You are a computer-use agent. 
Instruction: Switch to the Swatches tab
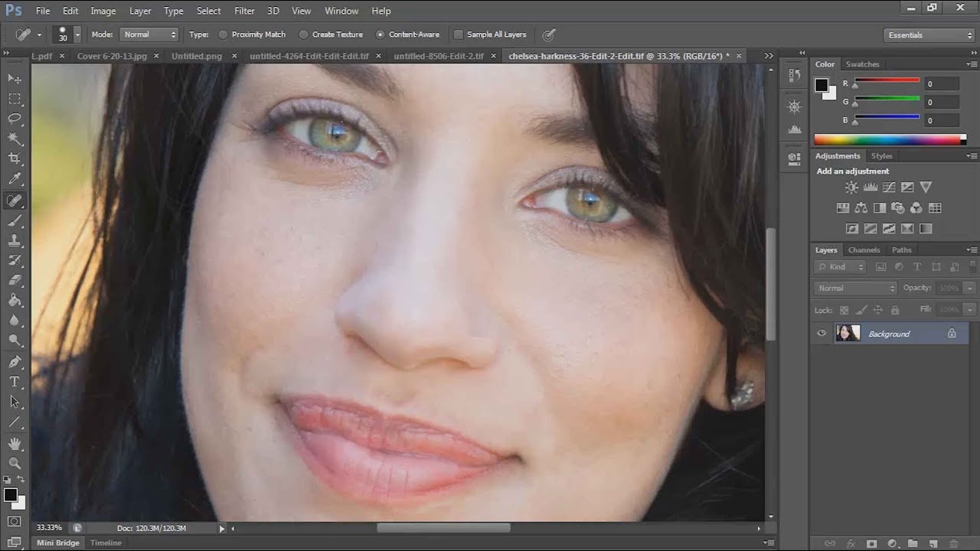tap(863, 64)
